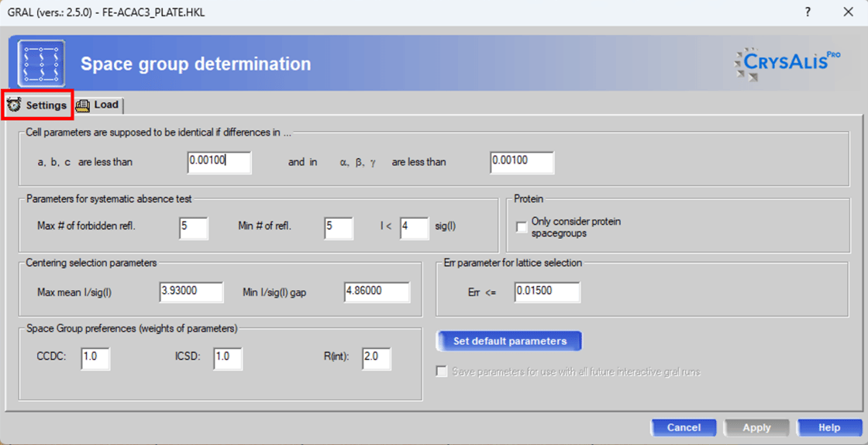Edit the Max mean I/sig(I) field
The width and height of the screenshot is (868, 445).
(x=191, y=291)
